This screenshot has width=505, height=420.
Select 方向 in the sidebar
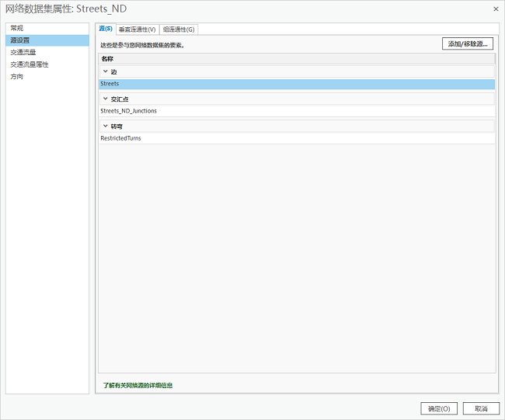(17, 77)
